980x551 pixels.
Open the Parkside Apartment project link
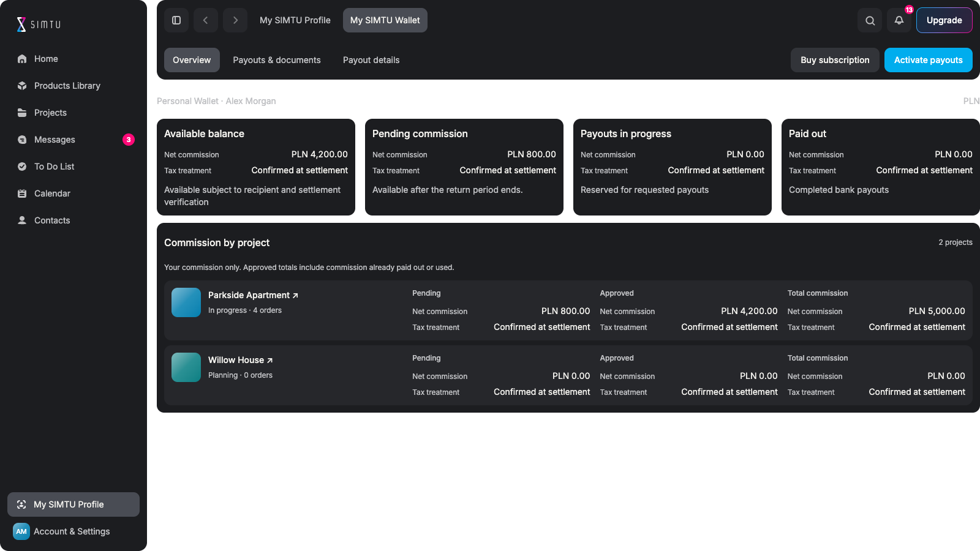(x=253, y=295)
